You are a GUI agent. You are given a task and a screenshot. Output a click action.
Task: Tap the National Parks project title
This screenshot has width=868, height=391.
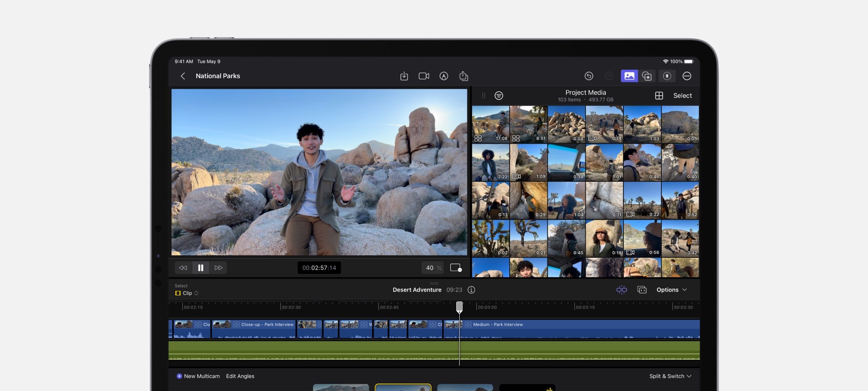click(x=218, y=76)
